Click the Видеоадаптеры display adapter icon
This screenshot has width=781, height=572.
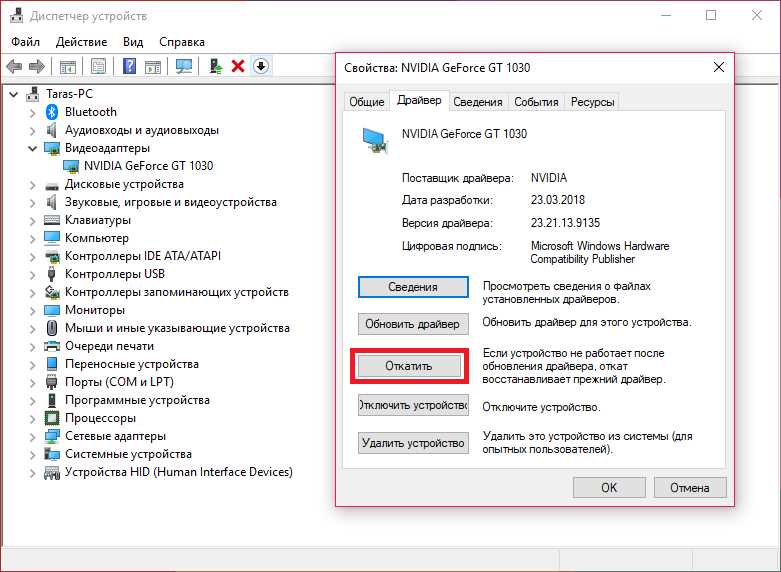[52, 148]
